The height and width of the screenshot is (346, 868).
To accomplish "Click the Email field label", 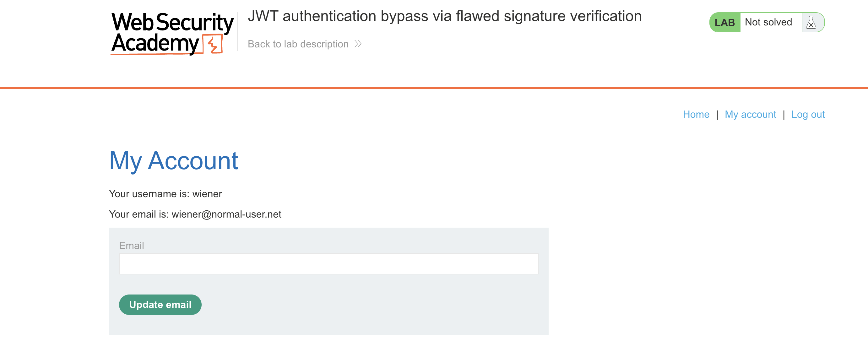I will coord(131,246).
